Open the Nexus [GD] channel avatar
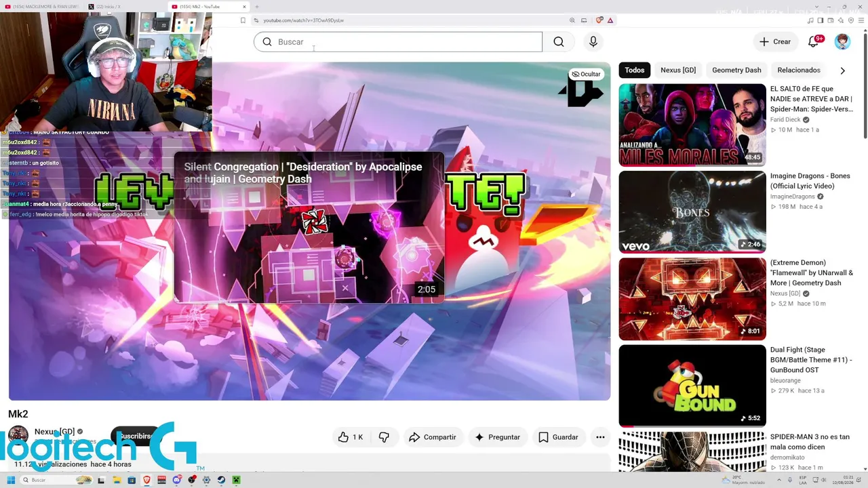Viewport: 868px width, 488px height. 18,435
